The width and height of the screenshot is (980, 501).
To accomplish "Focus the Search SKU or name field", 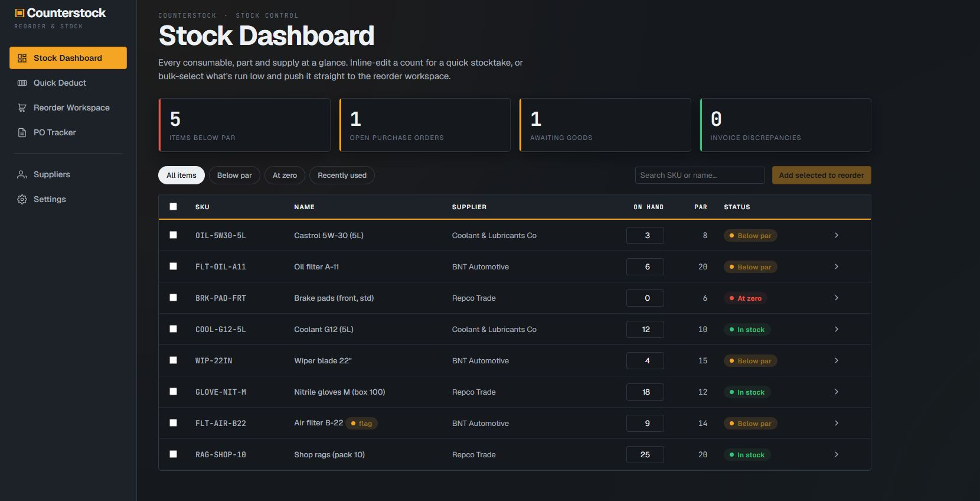I will coord(700,175).
